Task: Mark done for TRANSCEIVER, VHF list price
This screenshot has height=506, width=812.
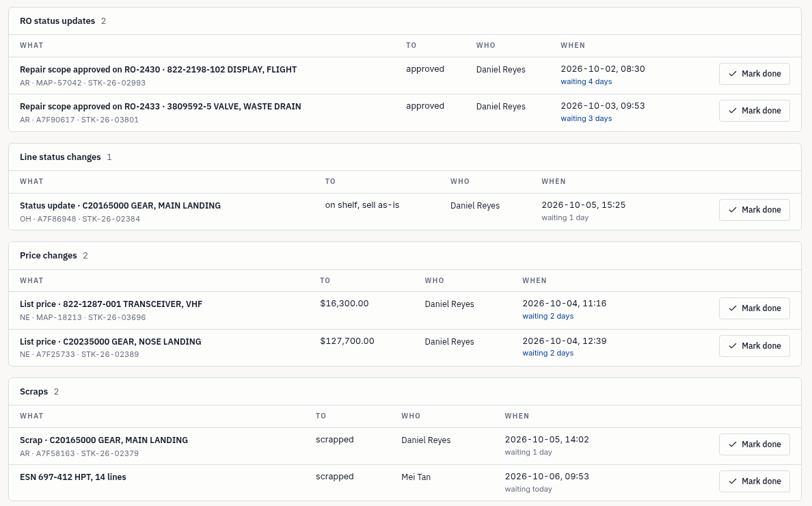Action: [x=754, y=308]
